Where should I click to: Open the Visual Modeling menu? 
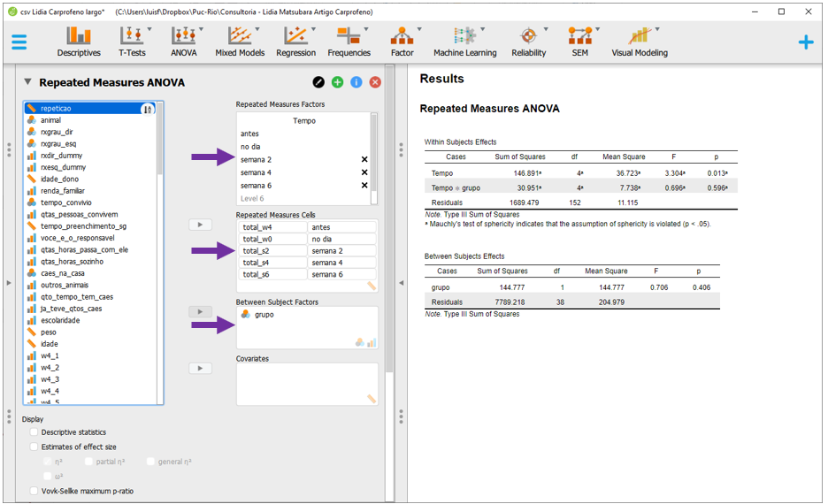[639, 41]
